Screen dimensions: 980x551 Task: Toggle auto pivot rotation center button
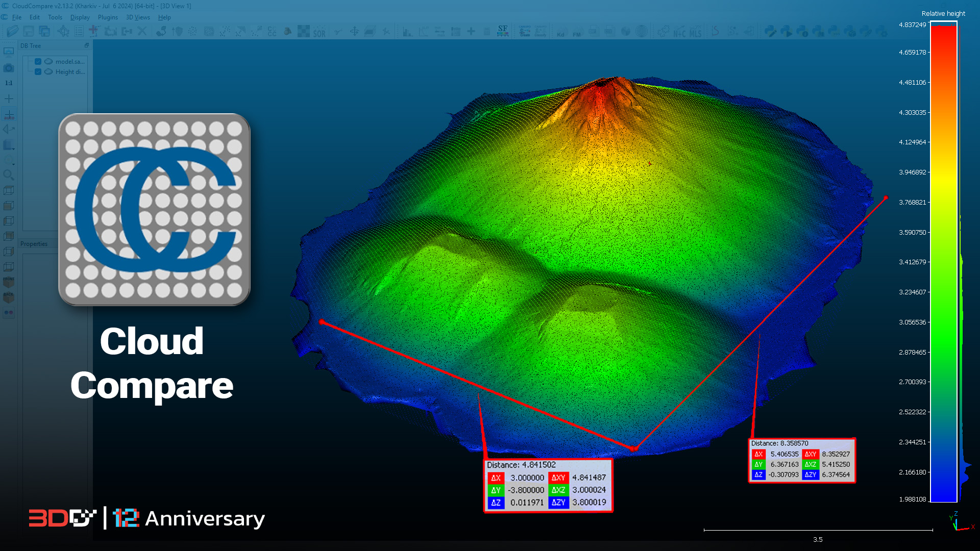click(9, 115)
